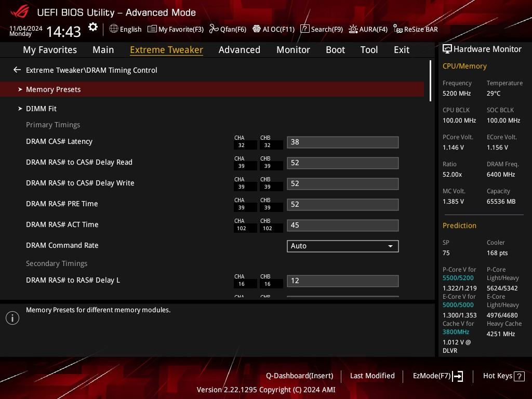Open Q-Dashboard(Insert)
532x399 pixels.
pyautogui.click(x=300, y=376)
